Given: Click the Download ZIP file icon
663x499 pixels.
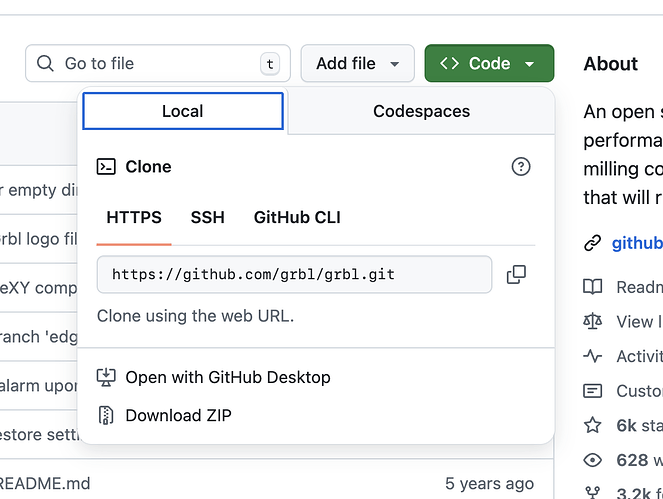Looking at the screenshot, I should [x=106, y=415].
